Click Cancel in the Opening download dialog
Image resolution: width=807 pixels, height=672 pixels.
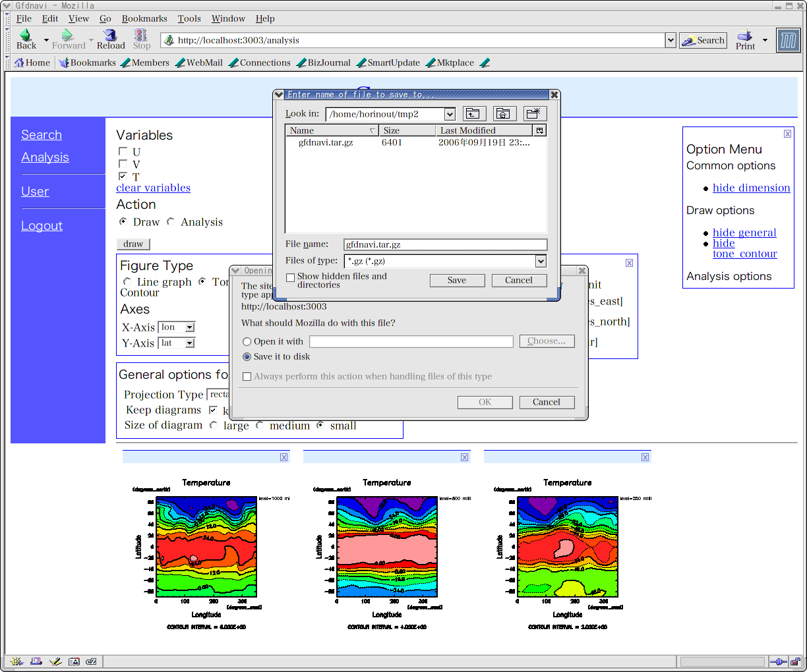[x=547, y=402]
